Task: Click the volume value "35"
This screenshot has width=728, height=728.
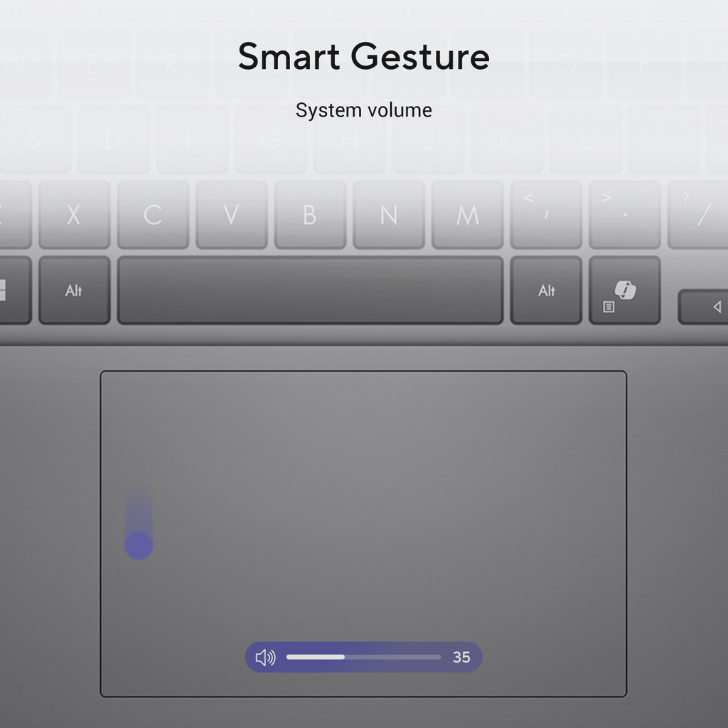Action: click(461, 657)
